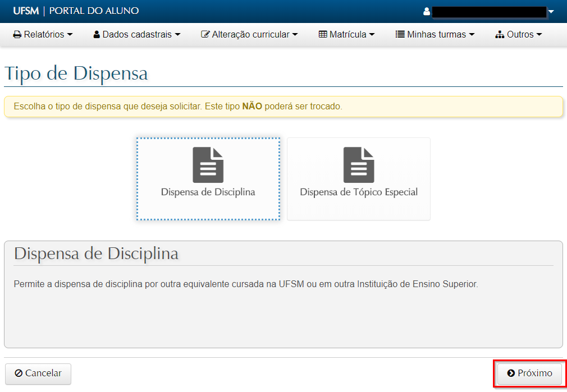Viewport: 567px width, 392px height.
Task: Expand the Relatórios dropdown arrow
Action: (70, 35)
